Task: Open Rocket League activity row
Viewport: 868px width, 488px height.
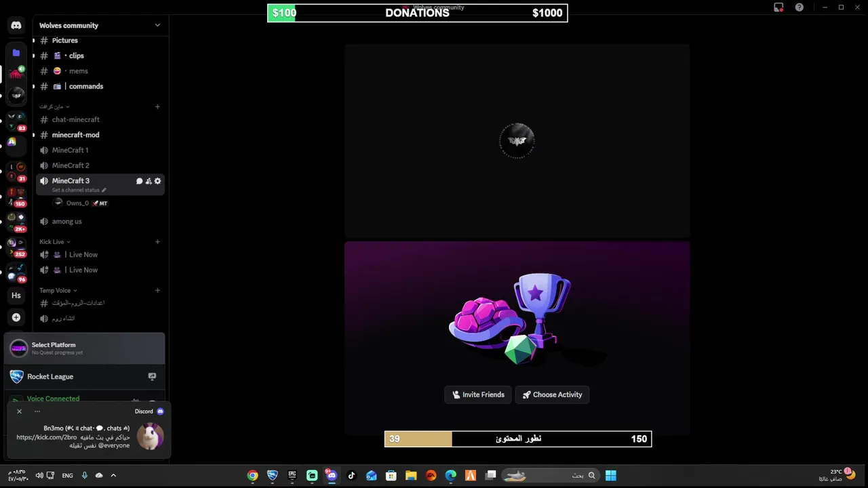Action: point(85,376)
